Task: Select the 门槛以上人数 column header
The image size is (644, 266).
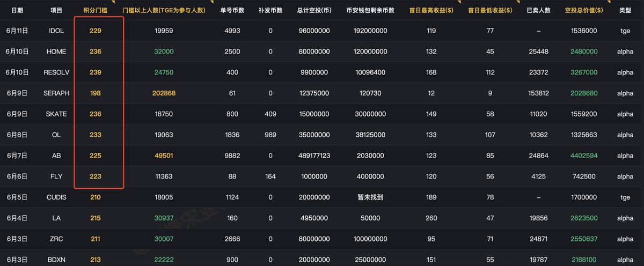Action: [x=164, y=10]
